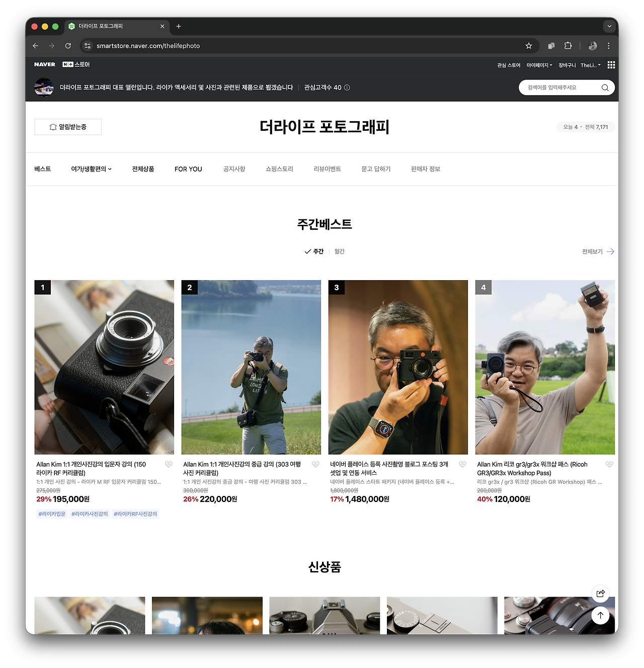Click the browser back arrow
The height and width of the screenshot is (668, 644).
coord(36,46)
